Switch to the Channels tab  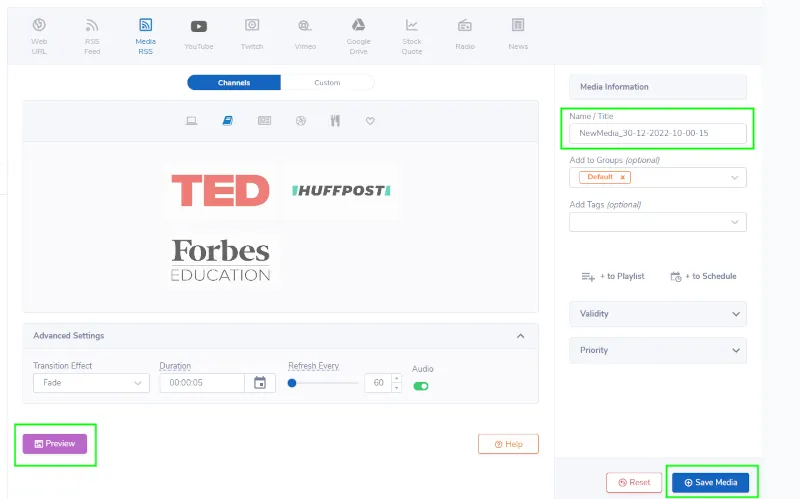pyautogui.click(x=234, y=83)
